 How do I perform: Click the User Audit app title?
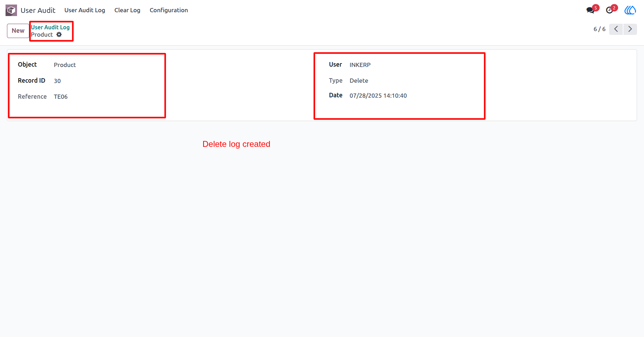[38, 10]
